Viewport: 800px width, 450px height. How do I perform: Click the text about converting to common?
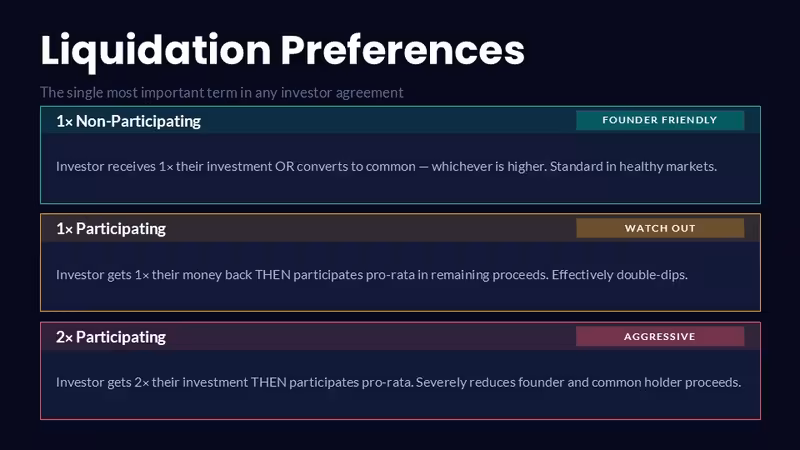(386, 166)
